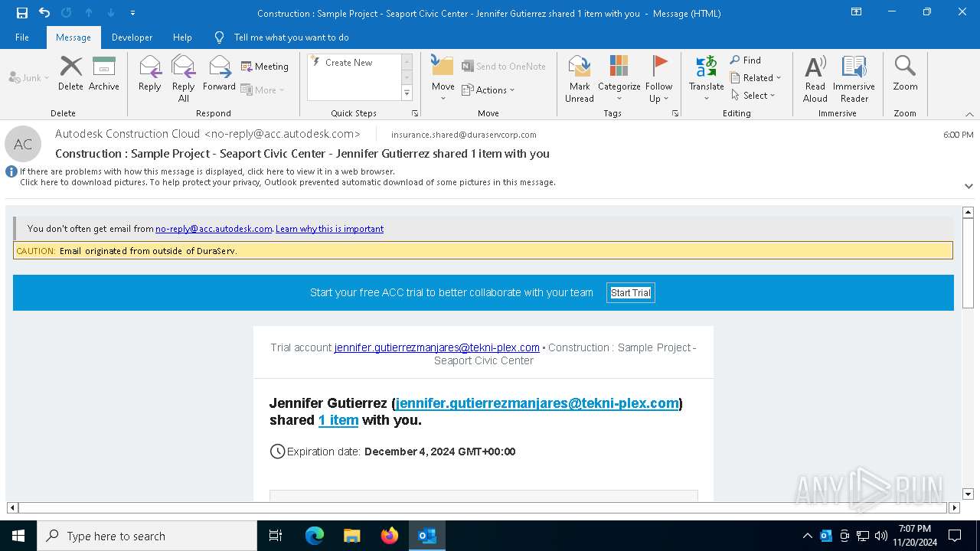Click horizontal scrollbar right arrow
Image resolution: width=980 pixels, height=551 pixels.
[954, 507]
